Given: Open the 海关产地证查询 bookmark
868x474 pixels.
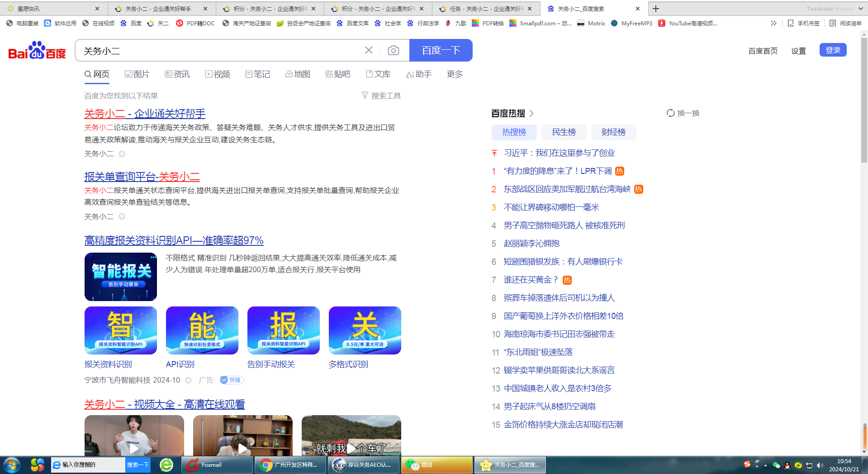Looking at the screenshot, I should (247, 23).
